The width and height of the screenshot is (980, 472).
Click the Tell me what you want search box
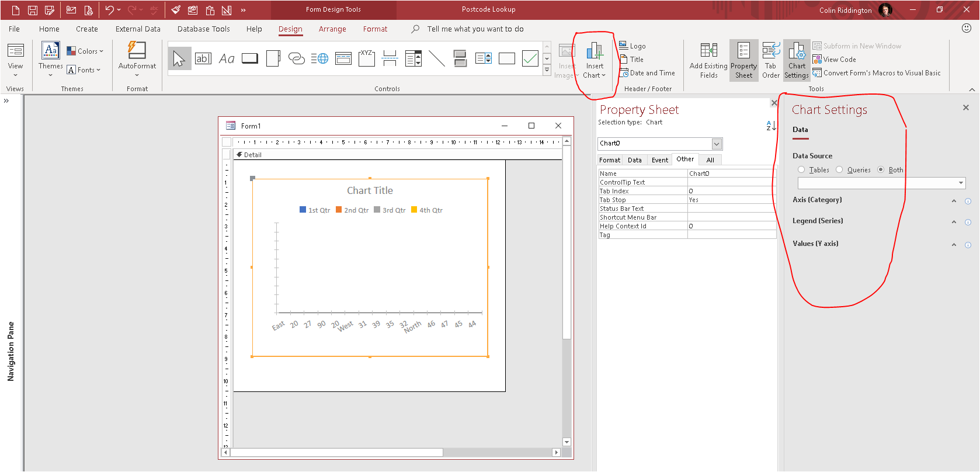(x=475, y=29)
